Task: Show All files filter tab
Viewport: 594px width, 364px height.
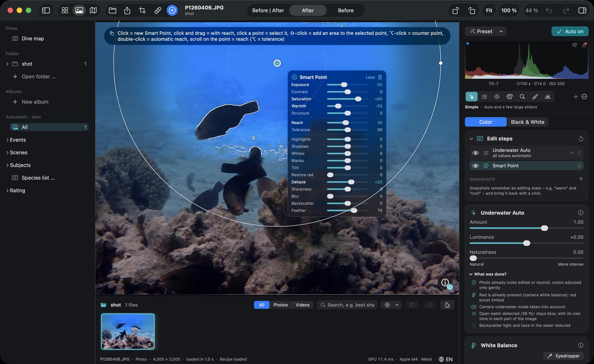Action: click(x=262, y=305)
